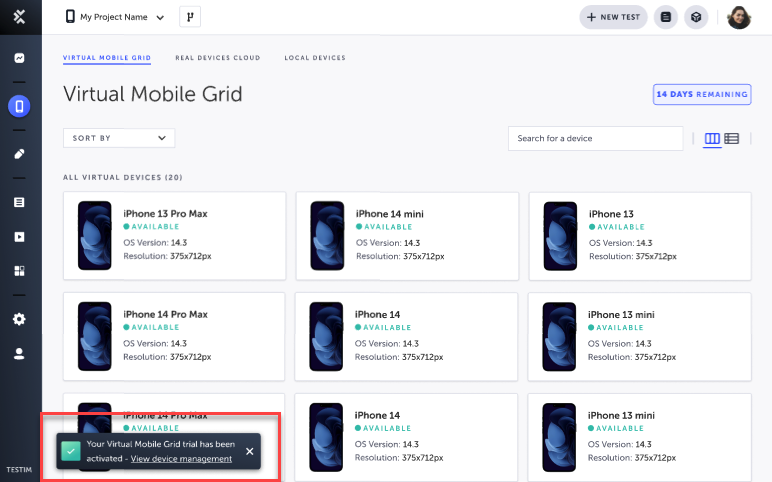Open the runs play sidebar icon
The height and width of the screenshot is (482, 772).
19,237
